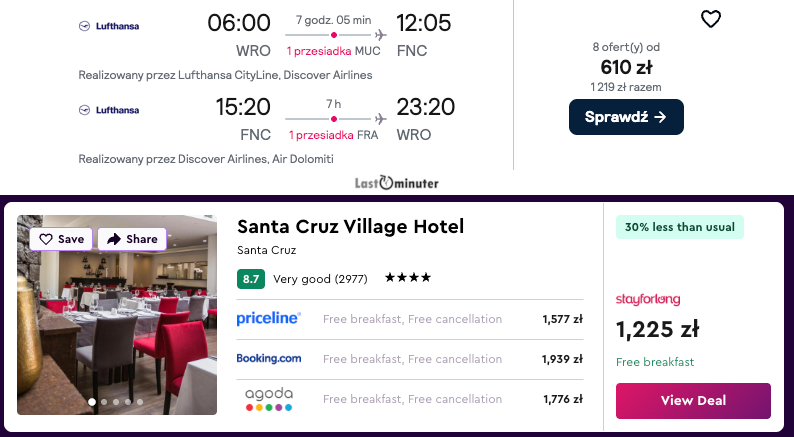Screen dimensions: 794x437
Task: Click the Santa Cruz Village Hotel title
Action: (x=350, y=227)
